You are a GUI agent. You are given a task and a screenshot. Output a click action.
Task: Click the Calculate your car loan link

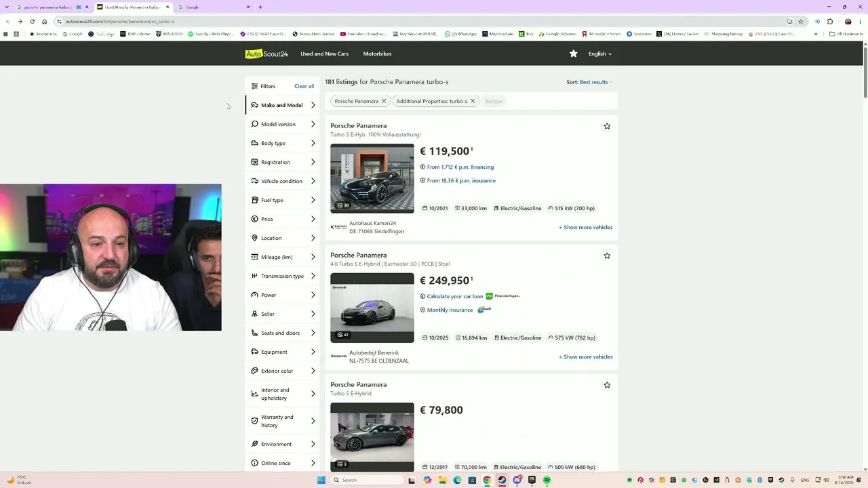click(455, 296)
